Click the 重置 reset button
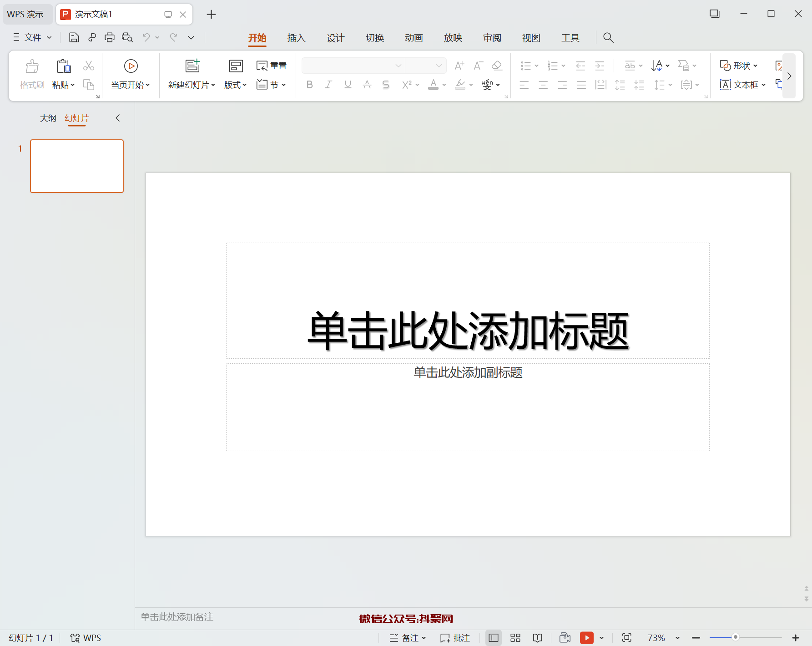 click(x=272, y=66)
